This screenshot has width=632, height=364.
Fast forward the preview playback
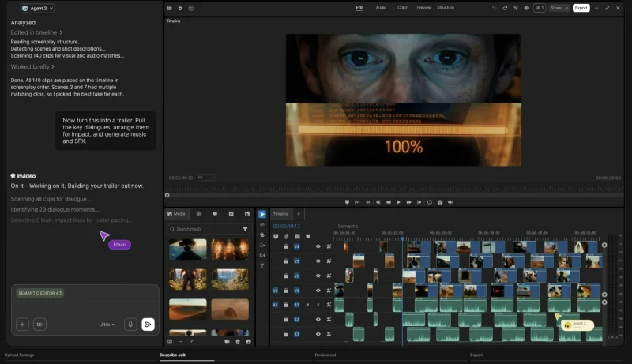[408, 202]
